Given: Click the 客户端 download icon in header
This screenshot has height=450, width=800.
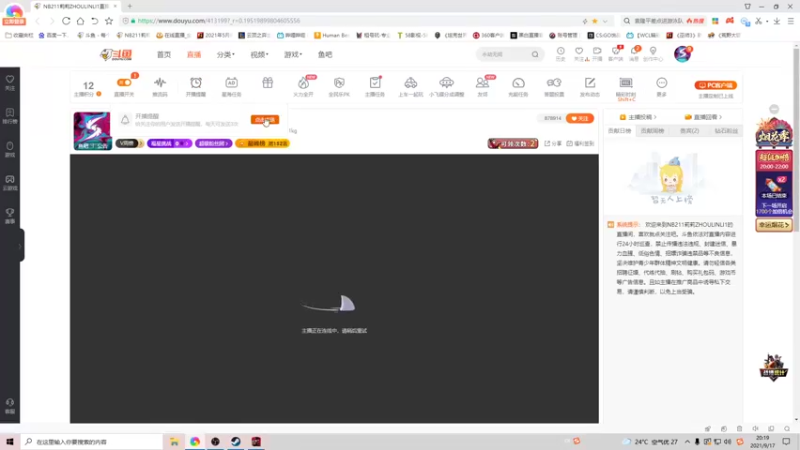Looking at the screenshot, I should click(616, 51).
